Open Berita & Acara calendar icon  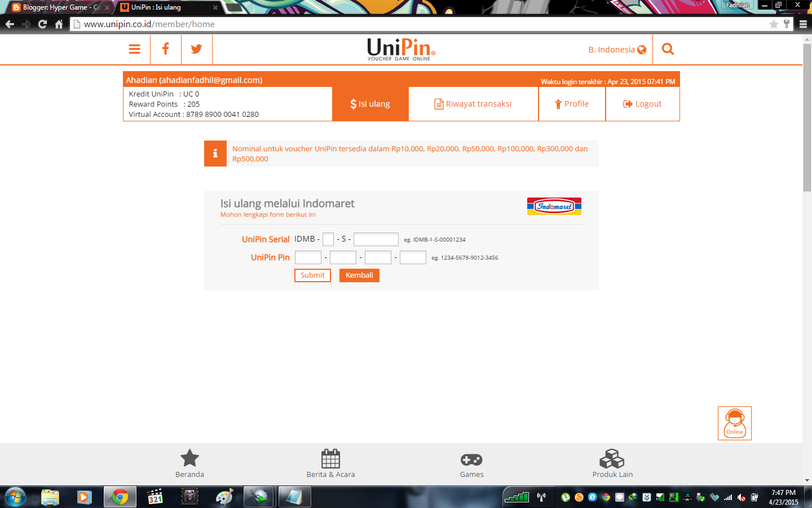(x=330, y=458)
